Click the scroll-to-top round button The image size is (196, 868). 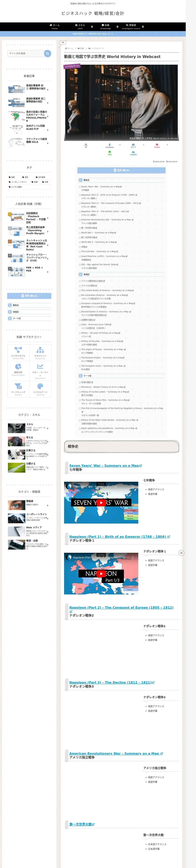tap(181, 553)
